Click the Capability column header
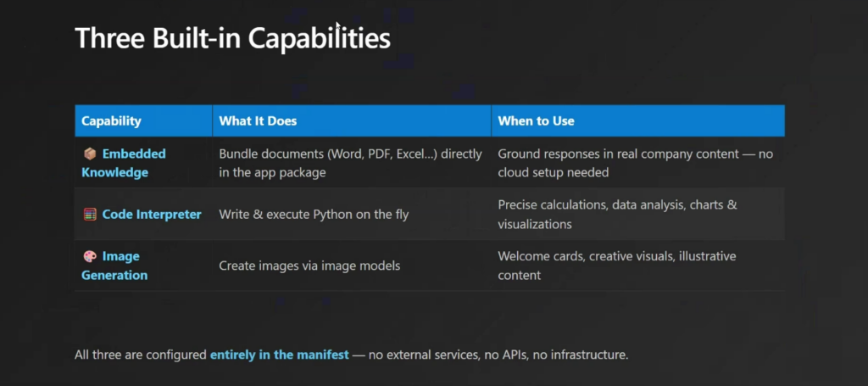 pos(111,121)
